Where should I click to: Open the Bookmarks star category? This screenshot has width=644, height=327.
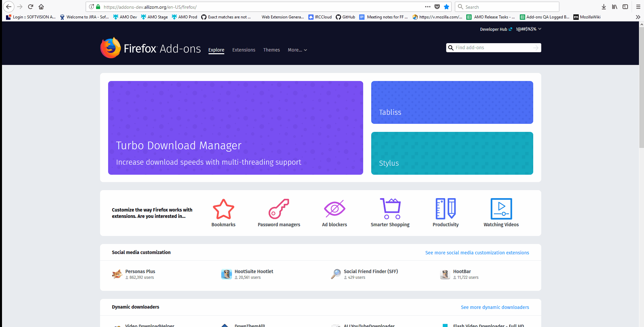(x=224, y=209)
